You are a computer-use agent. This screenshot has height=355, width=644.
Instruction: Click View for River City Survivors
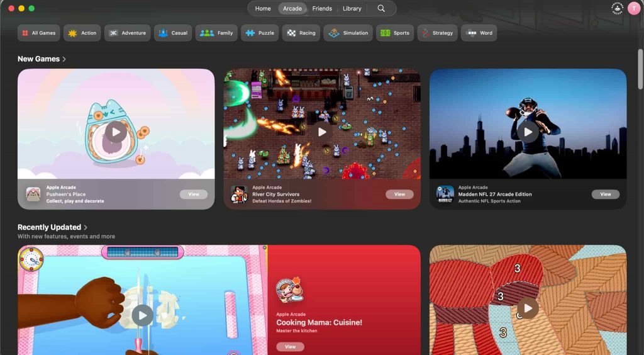[x=399, y=194]
